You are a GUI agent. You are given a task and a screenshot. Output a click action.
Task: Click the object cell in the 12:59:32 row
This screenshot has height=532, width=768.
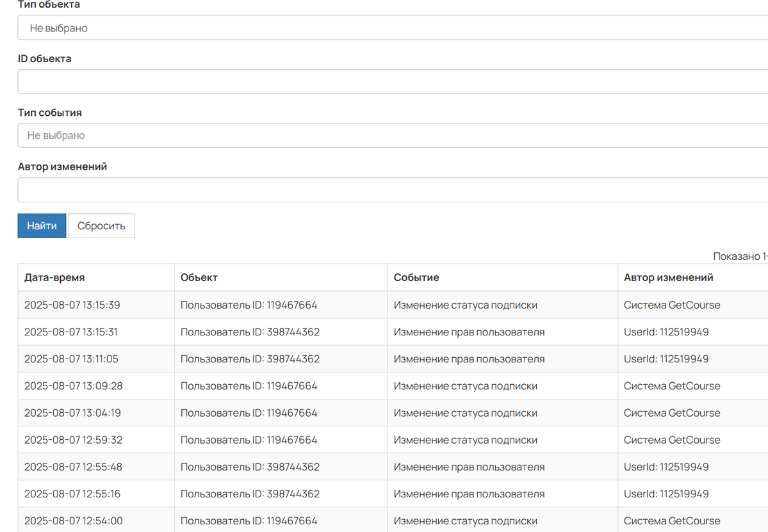[249, 440]
